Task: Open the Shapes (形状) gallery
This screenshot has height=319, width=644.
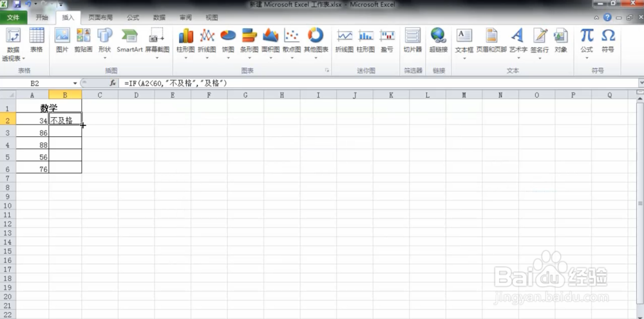Action: 105,43
